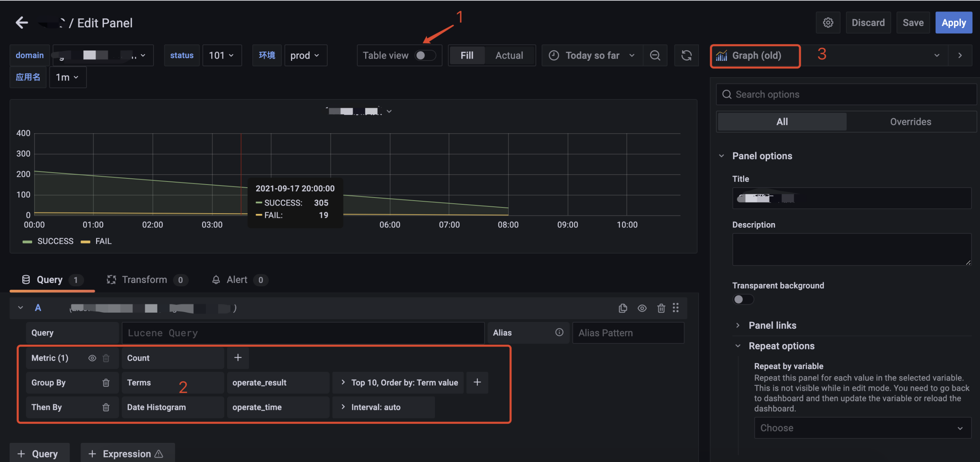Click the zoom out time range icon
The image size is (980, 462).
[x=655, y=56]
